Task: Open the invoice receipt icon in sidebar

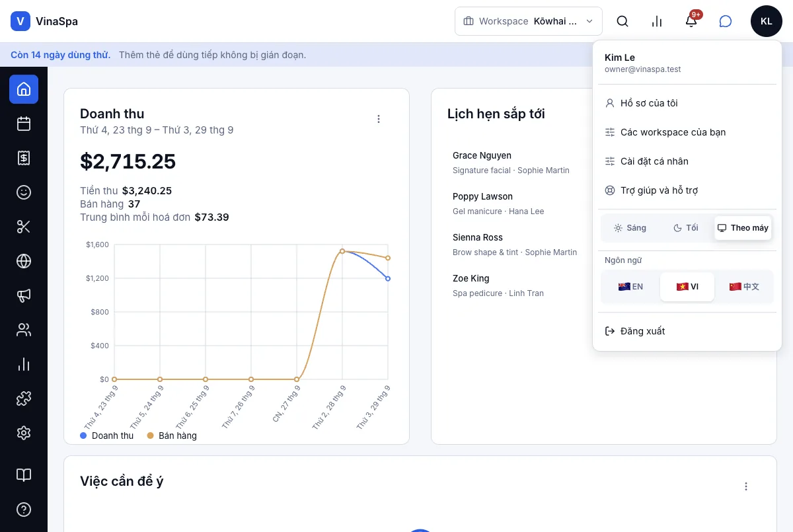Action: pyautogui.click(x=24, y=158)
